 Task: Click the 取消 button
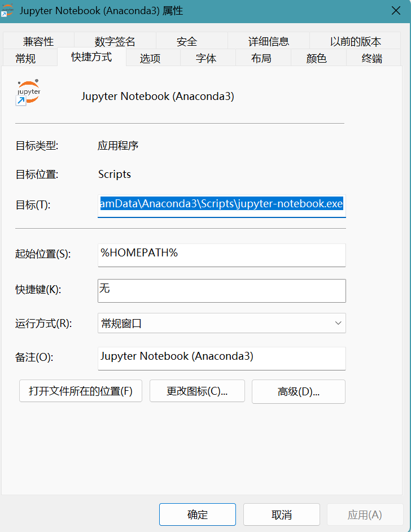tap(282, 514)
